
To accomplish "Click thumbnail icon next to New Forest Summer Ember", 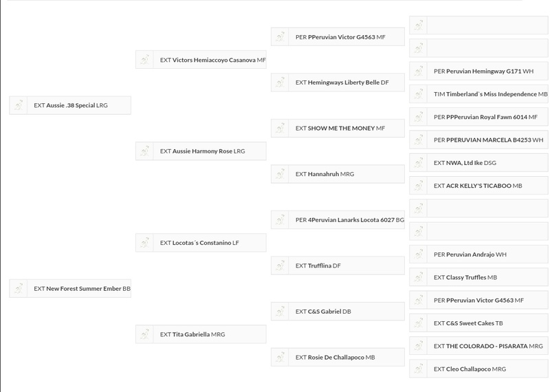I will 19,289.
